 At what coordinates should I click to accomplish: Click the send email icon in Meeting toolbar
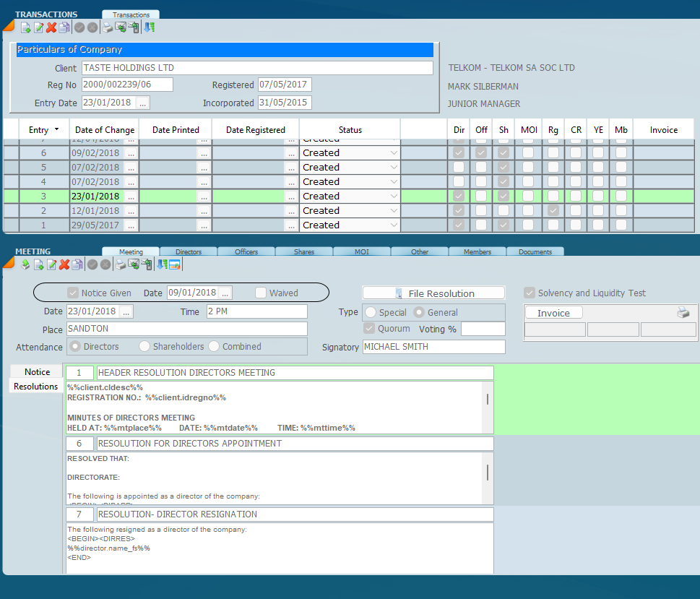click(x=134, y=264)
